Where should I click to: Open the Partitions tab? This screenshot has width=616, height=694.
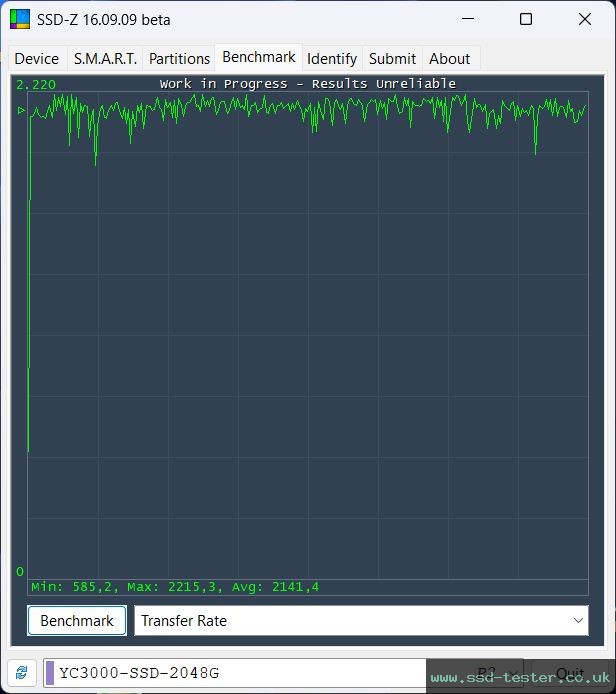click(x=179, y=59)
